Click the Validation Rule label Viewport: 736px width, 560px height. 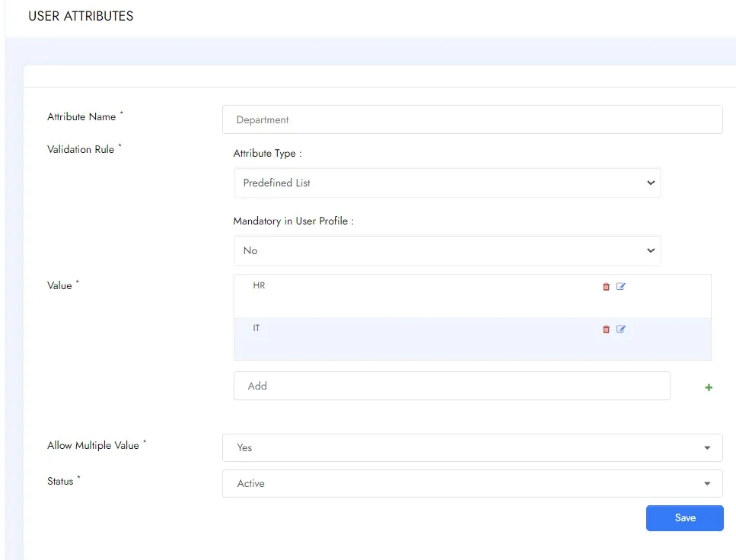(x=80, y=149)
